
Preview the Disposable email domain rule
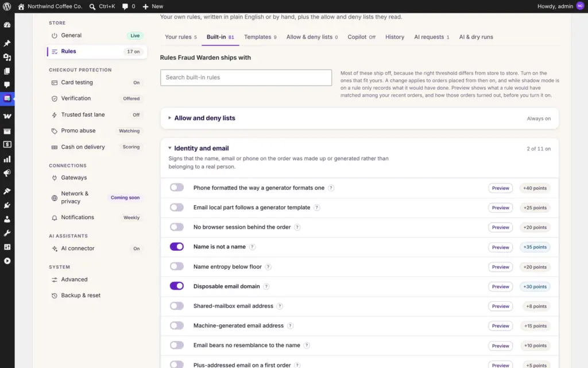(500, 286)
